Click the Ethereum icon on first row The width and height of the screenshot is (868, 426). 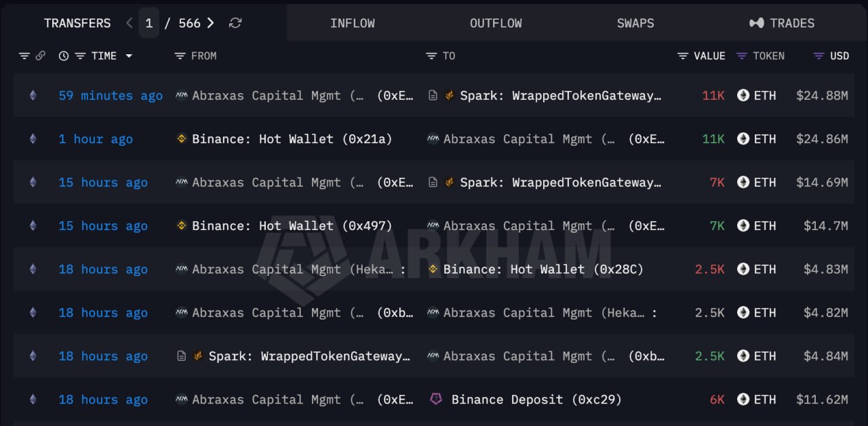click(x=33, y=96)
